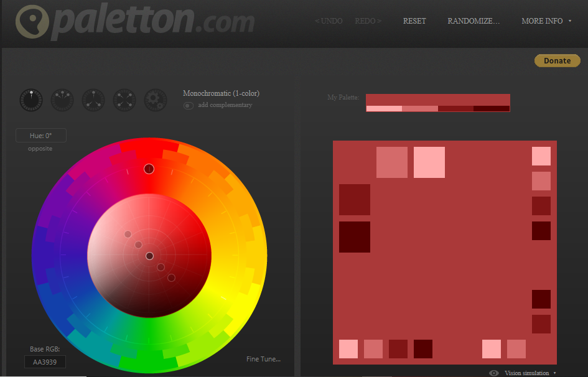588x377 pixels.
Task: Open the Fine Tune... link
Action: [x=264, y=359]
